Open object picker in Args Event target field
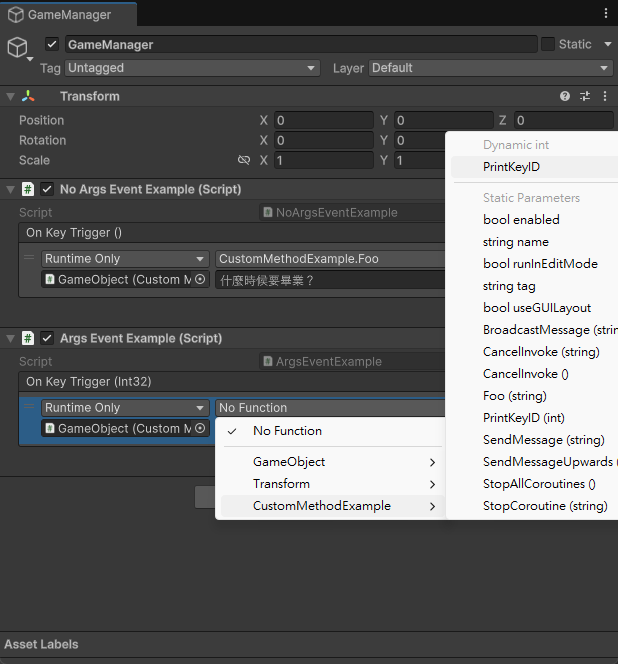Image resolution: width=618 pixels, height=664 pixels. tap(200, 429)
